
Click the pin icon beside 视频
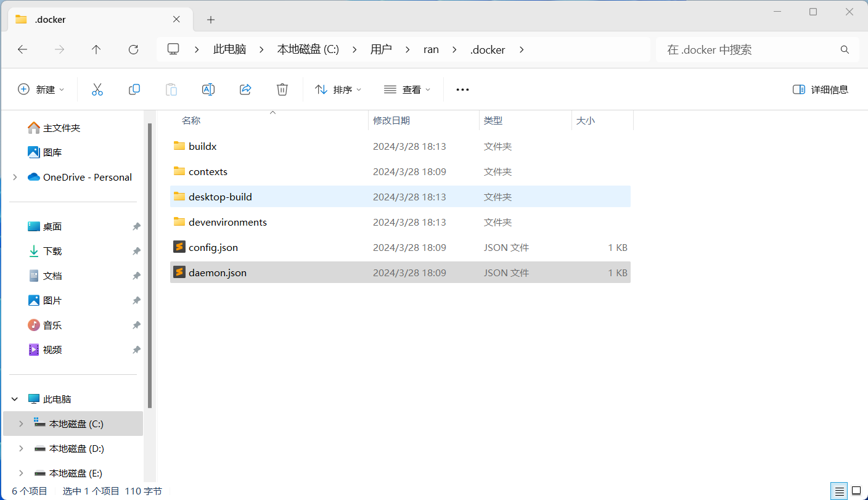[136, 350]
